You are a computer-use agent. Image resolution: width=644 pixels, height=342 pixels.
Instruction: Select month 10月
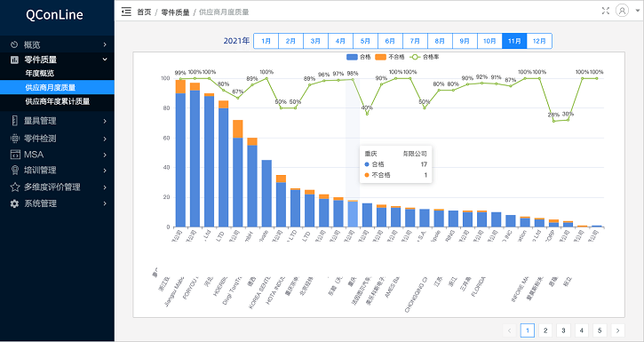click(x=489, y=41)
